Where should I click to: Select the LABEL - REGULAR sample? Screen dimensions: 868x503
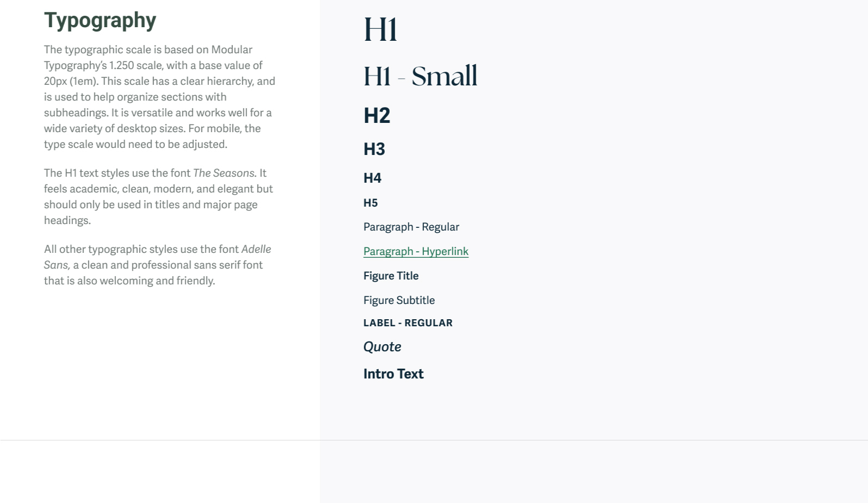click(x=408, y=323)
